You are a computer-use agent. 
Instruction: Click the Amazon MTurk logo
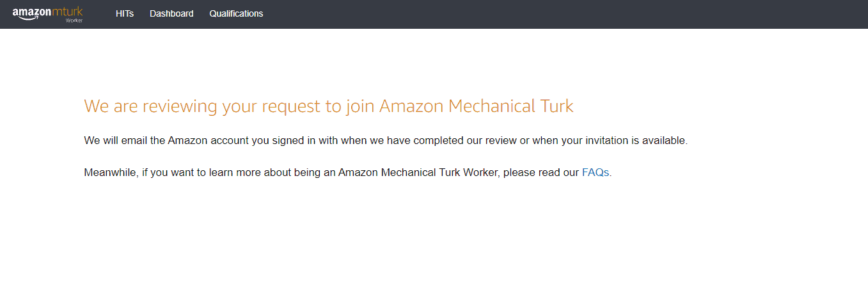point(48,14)
